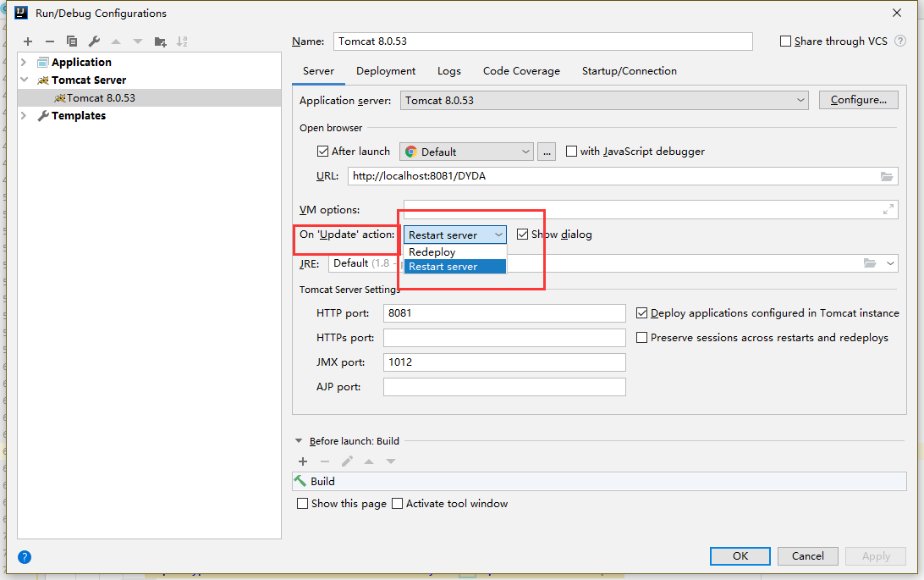Move Before launch task down

pos(391,461)
